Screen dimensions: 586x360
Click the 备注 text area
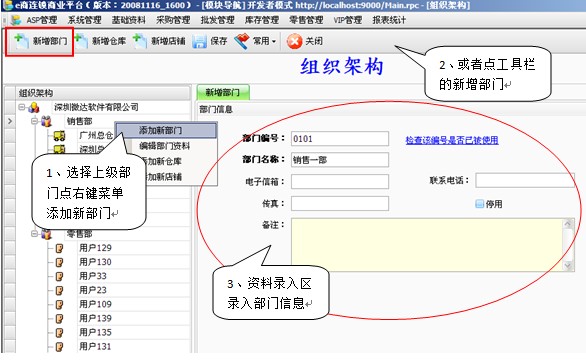[x=427, y=245]
